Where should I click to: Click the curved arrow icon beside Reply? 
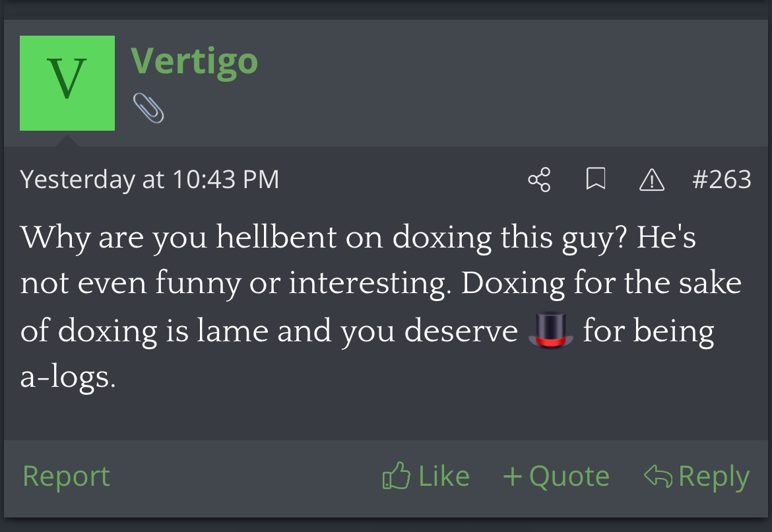click(x=659, y=476)
